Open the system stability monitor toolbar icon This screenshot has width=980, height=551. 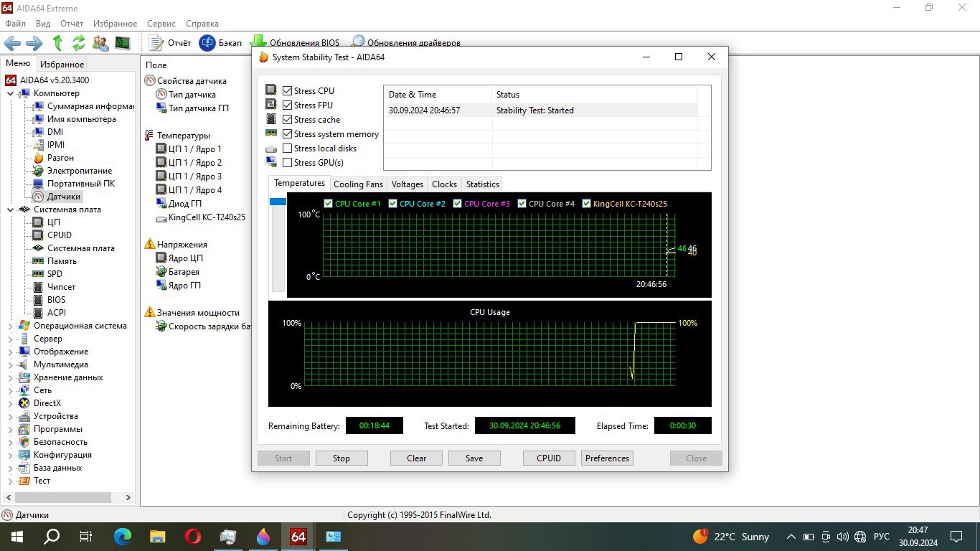(x=123, y=43)
